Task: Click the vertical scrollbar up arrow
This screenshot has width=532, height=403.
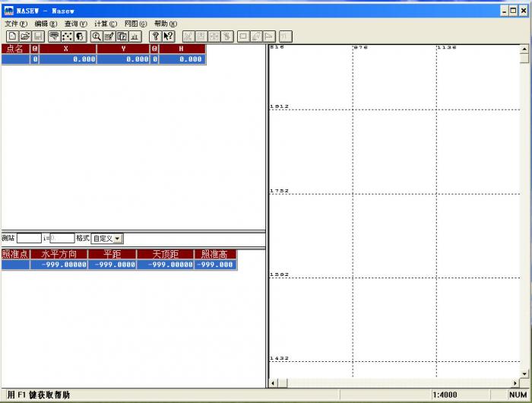Action: coord(524,49)
